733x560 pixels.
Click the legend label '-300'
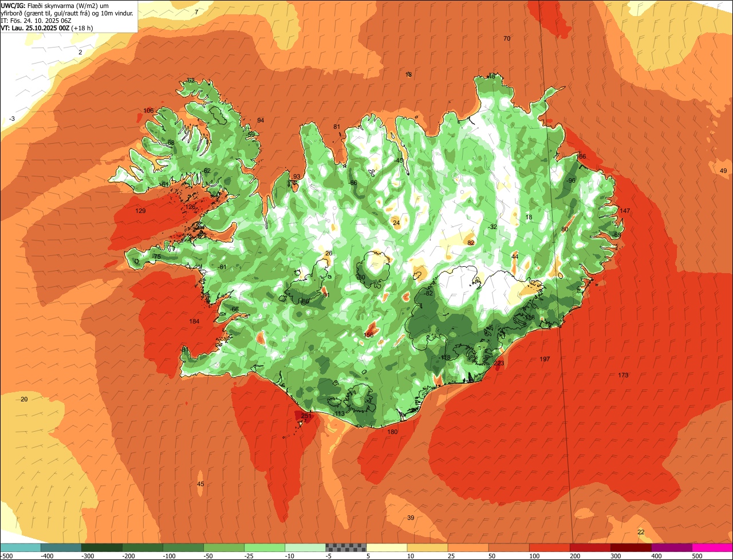[x=87, y=556]
